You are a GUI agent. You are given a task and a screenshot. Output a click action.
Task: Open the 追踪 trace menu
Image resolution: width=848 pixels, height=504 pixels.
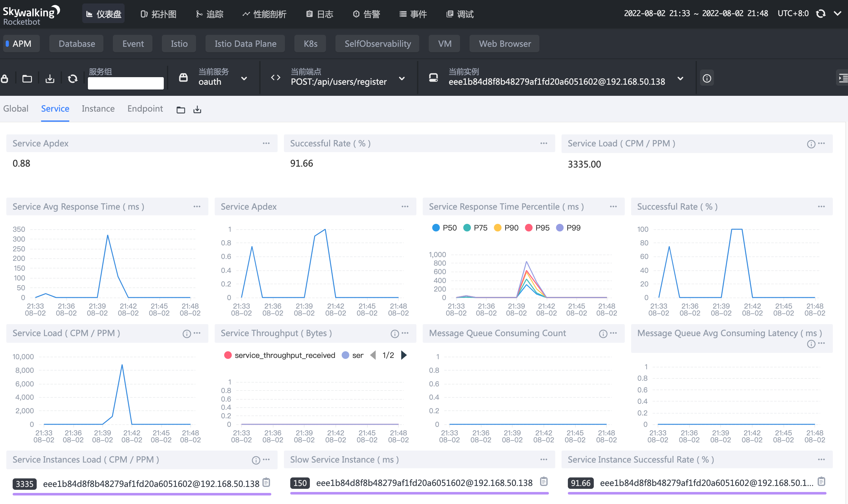(x=209, y=14)
